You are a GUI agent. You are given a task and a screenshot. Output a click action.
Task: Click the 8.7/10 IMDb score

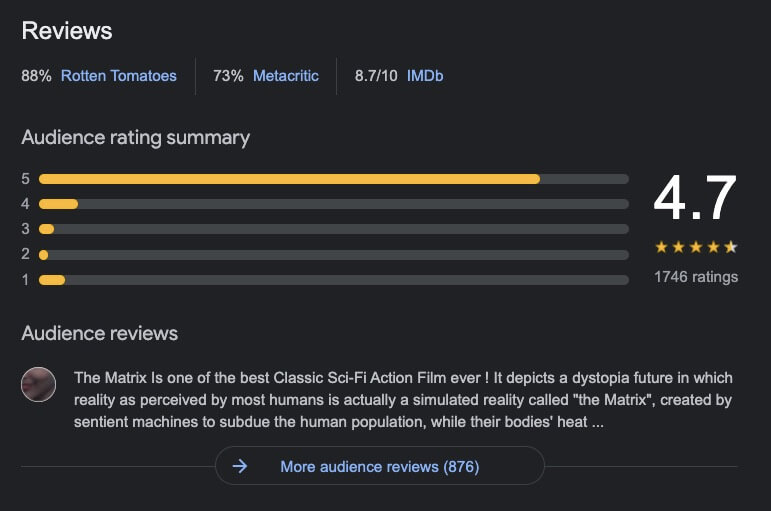click(x=376, y=76)
